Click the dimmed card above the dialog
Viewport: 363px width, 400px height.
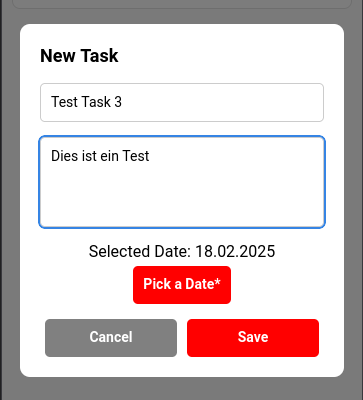(x=182, y=4)
